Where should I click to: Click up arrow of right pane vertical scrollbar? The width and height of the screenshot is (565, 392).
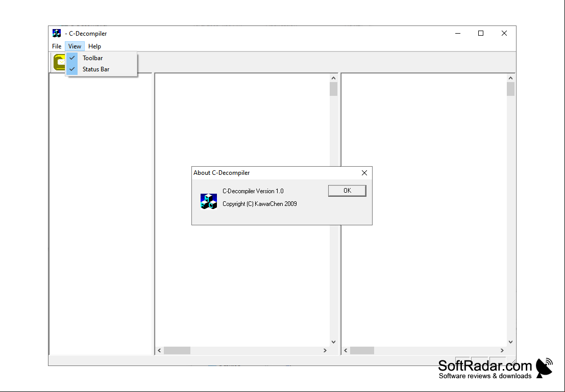coord(510,78)
